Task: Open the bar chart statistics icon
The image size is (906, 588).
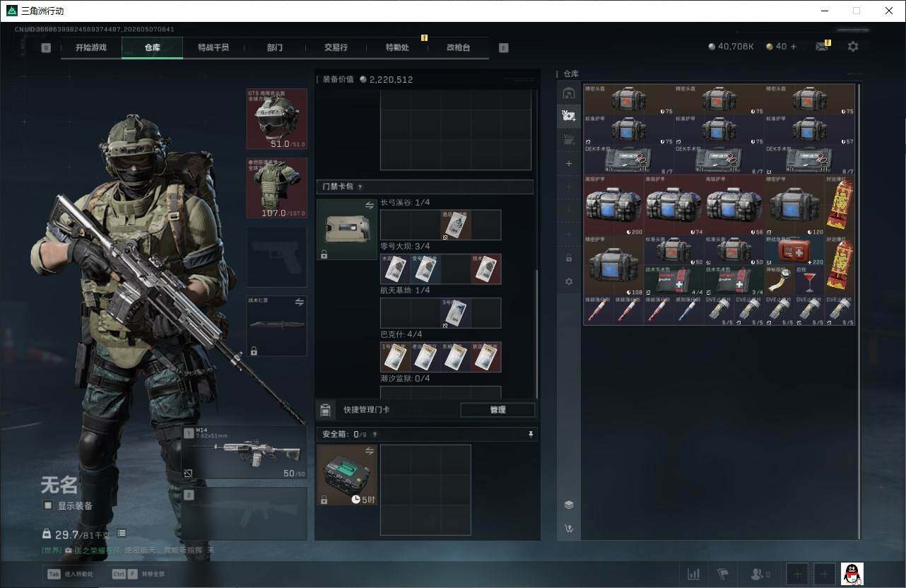Action: (x=694, y=574)
